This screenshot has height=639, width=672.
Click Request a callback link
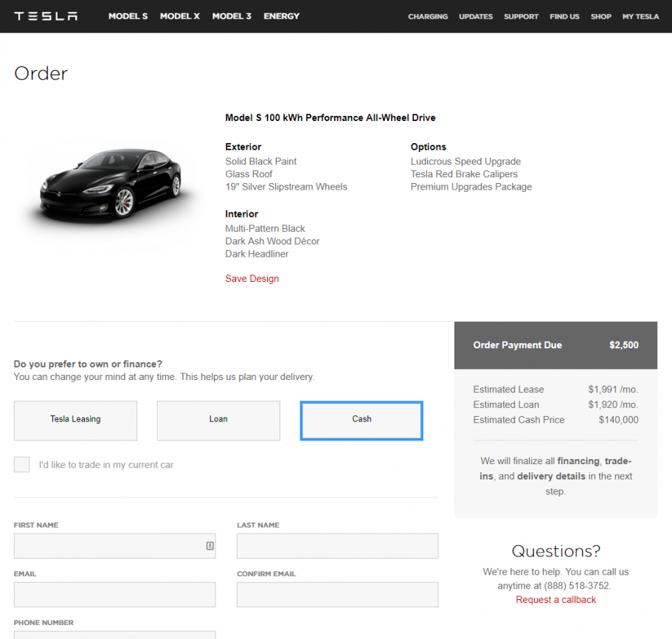pyautogui.click(x=555, y=600)
